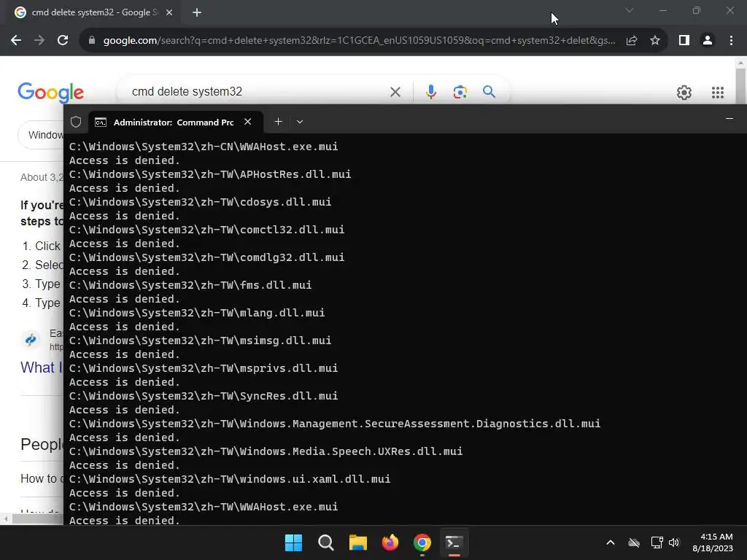
Task: Add new terminal tab
Action: pyautogui.click(x=278, y=122)
